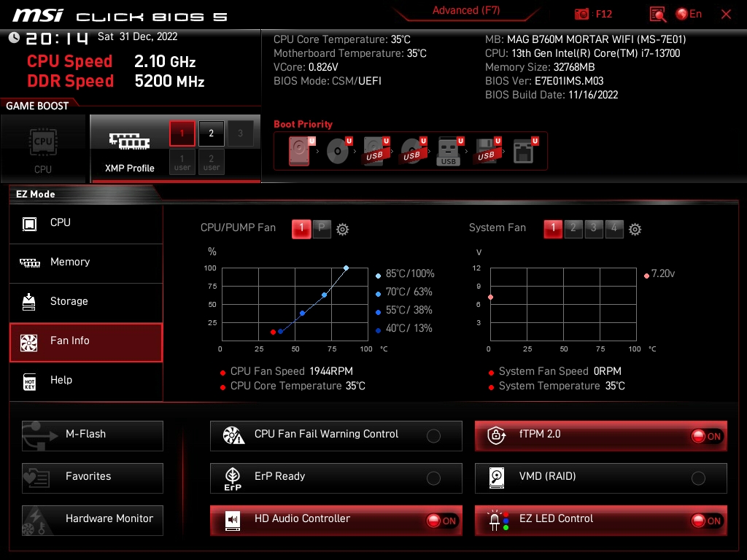Take a screenshot with the F12 camera icon

[x=581, y=15]
